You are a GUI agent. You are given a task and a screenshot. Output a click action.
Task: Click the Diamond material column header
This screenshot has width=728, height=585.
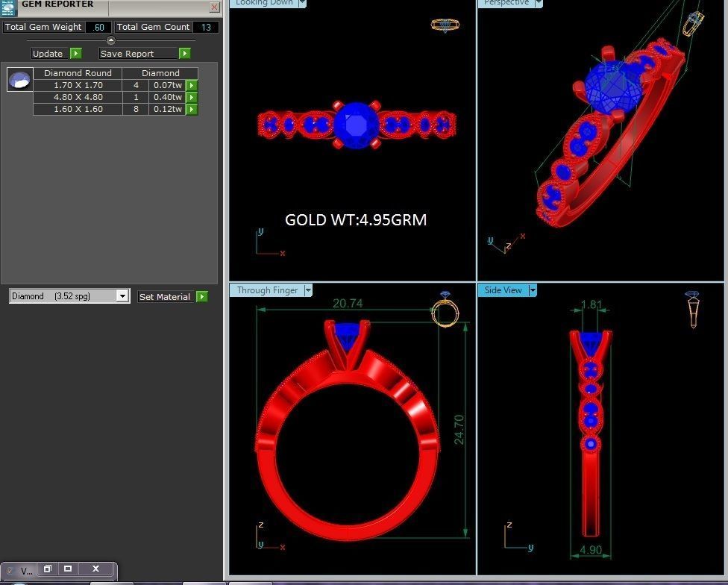click(x=160, y=73)
